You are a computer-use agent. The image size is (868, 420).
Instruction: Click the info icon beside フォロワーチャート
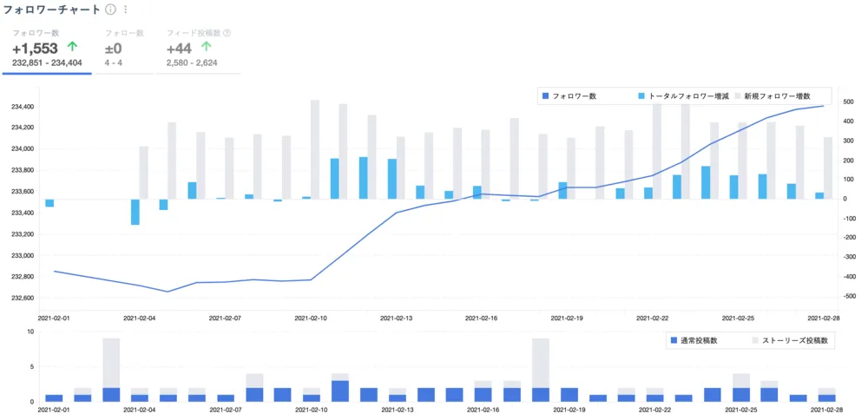pyautogui.click(x=110, y=10)
